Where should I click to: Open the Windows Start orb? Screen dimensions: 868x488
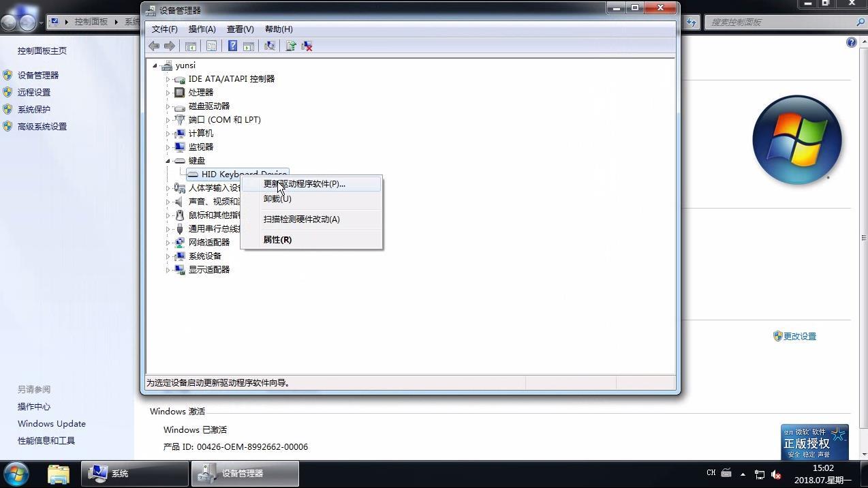(x=16, y=474)
